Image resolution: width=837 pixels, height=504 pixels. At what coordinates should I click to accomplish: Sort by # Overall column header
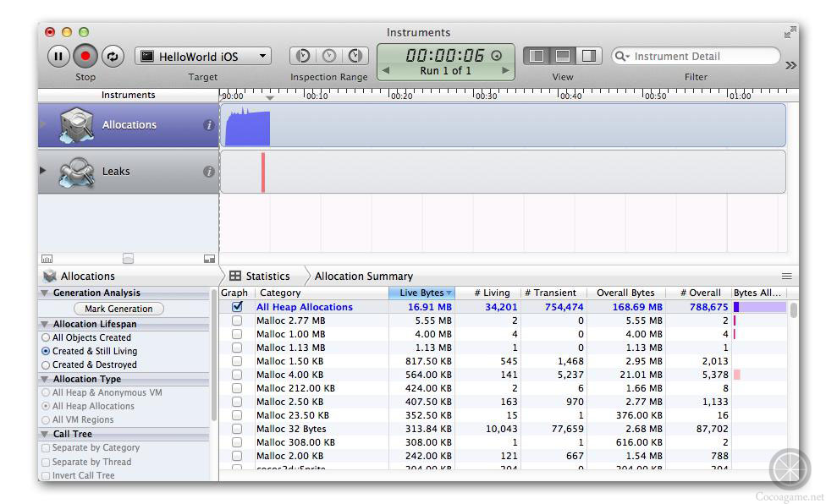tap(699, 293)
